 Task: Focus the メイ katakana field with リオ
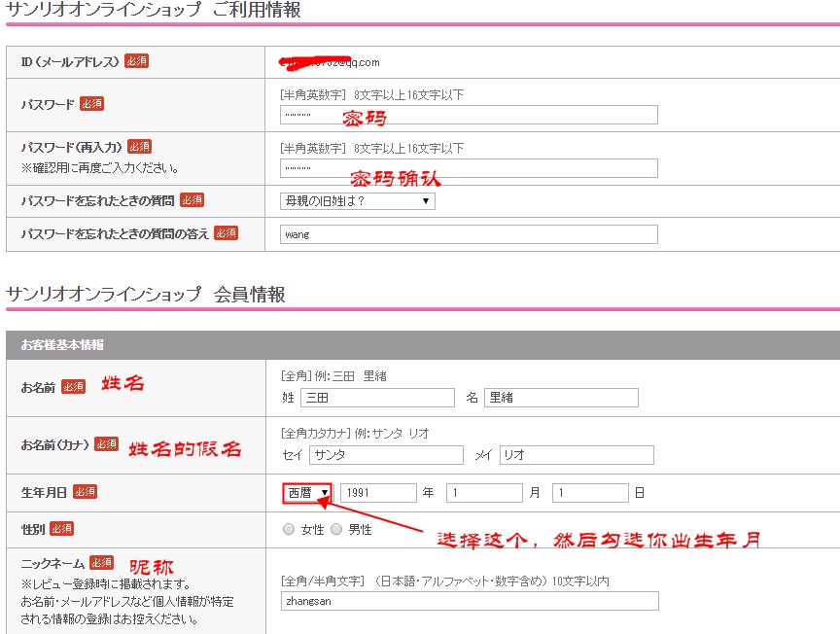tap(577, 455)
